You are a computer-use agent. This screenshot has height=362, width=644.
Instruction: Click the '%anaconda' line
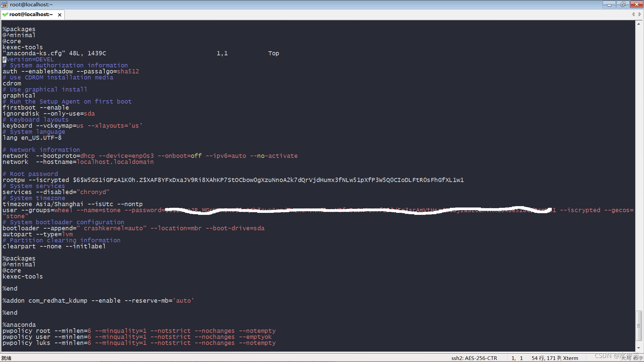coord(19,325)
